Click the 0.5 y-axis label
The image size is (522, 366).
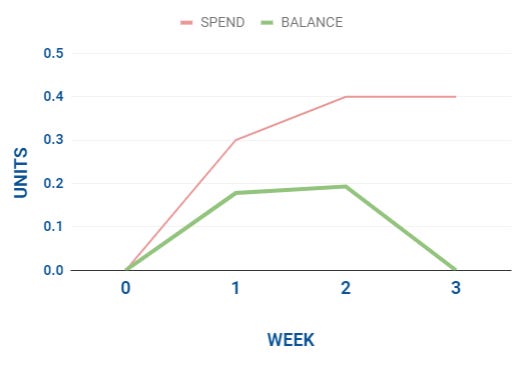[53, 53]
